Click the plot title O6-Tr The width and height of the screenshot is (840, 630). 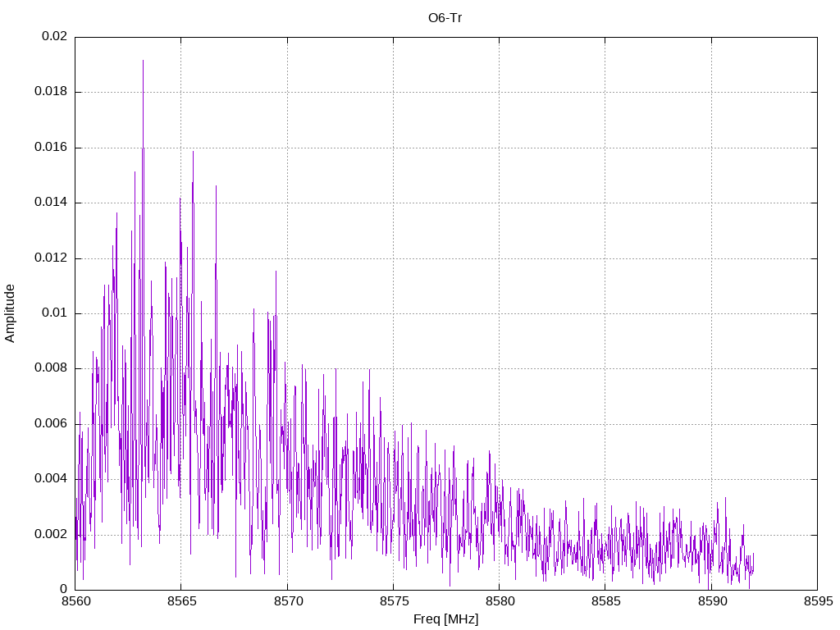pos(445,18)
